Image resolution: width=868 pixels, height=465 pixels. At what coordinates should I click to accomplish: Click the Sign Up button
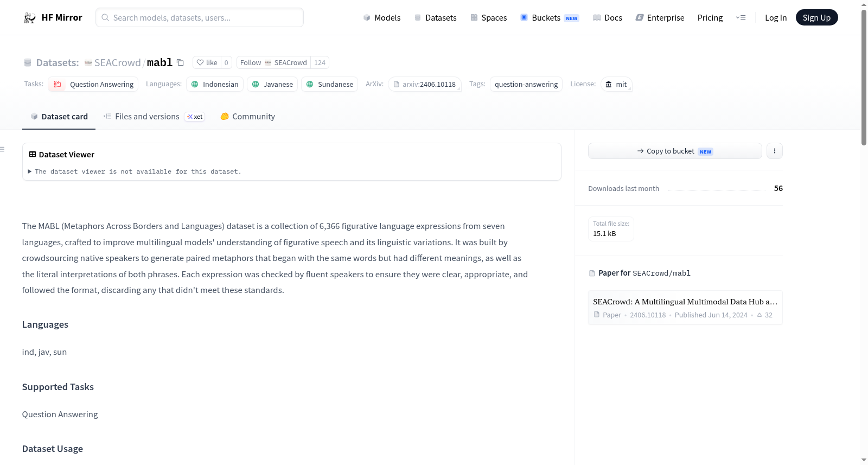point(816,18)
